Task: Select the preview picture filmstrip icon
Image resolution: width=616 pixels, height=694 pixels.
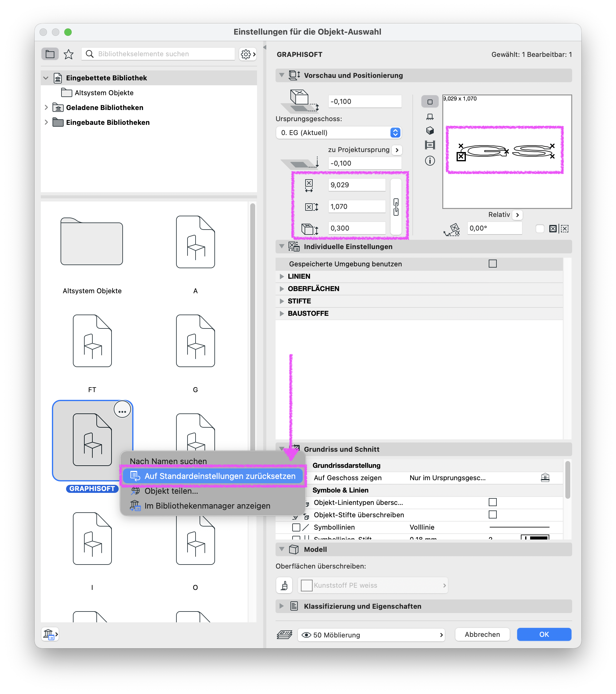Action: point(430,145)
